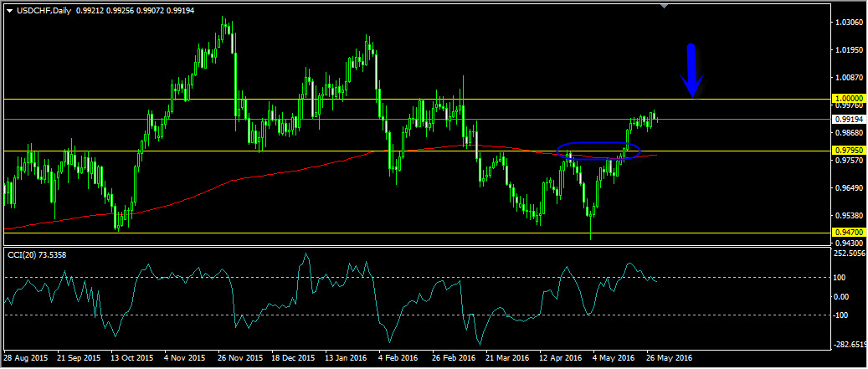The image size is (868, 369).
Task: Click the yellow 0.97950 level price tag
Action: 848,151
